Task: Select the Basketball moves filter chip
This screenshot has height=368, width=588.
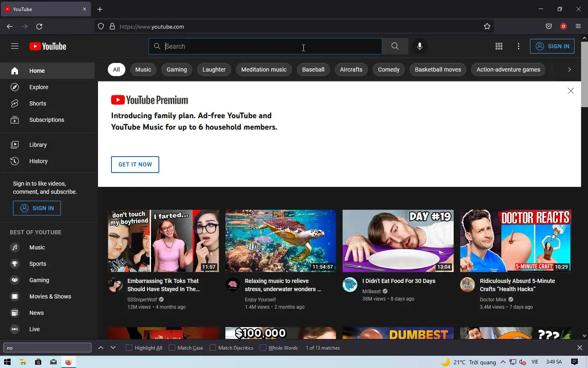Action: [x=438, y=70]
